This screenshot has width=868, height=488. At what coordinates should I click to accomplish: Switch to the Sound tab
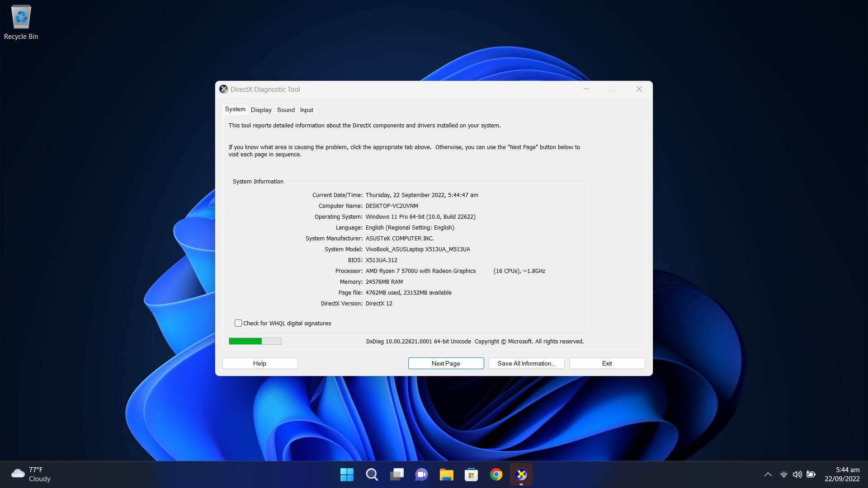[286, 110]
